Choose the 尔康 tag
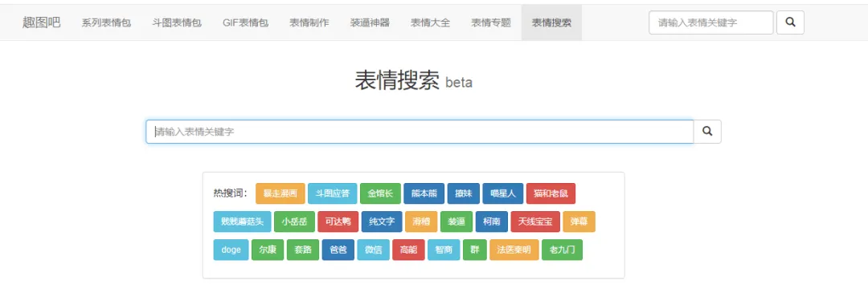 [268, 250]
